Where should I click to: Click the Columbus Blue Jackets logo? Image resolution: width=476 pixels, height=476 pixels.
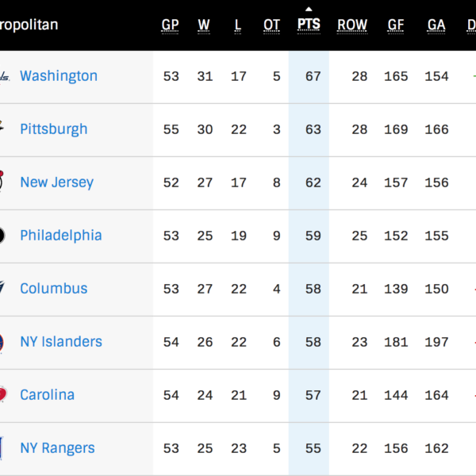tap(4, 289)
